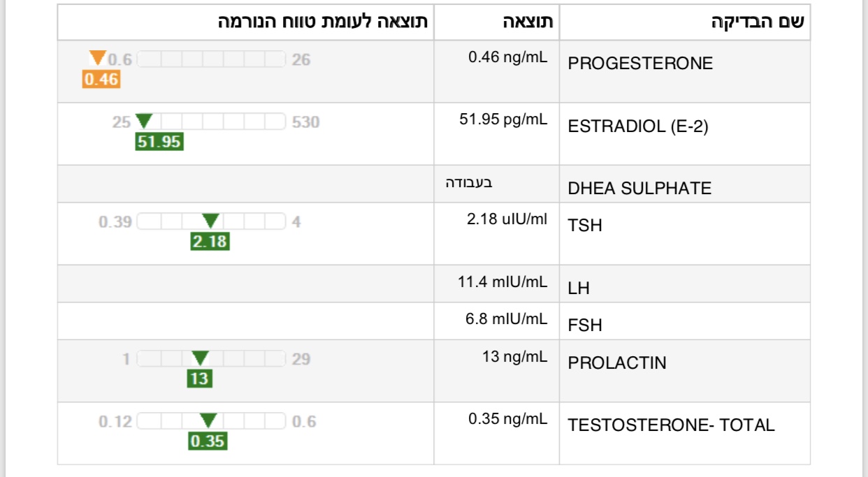This screenshot has height=477, width=868.
Task: Click the תוצאה לעומת טווח הנורמה header
Action: (323, 21)
